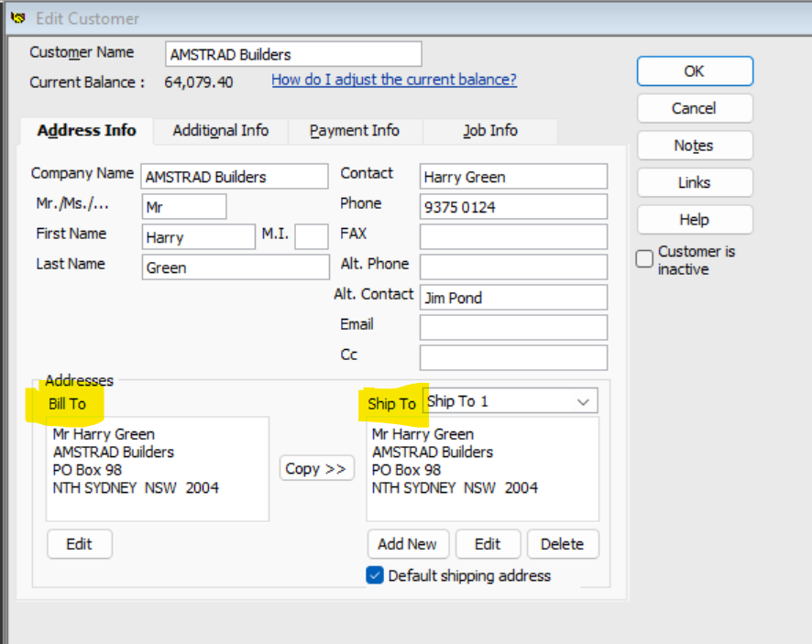Click the Phone field
This screenshot has width=812, height=644.
(514, 206)
